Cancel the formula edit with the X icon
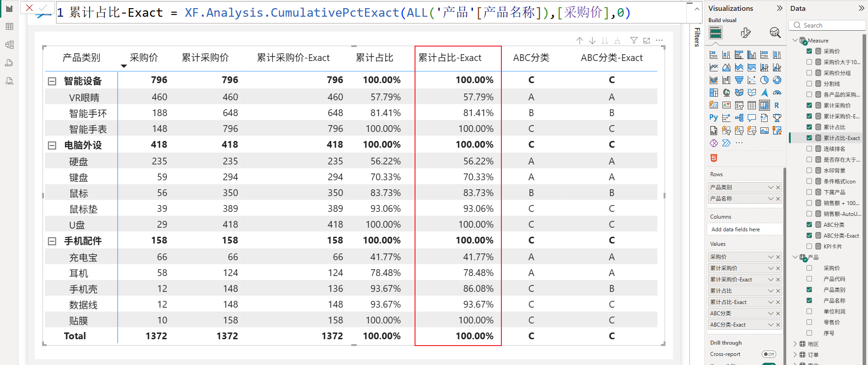 (x=29, y=8)
